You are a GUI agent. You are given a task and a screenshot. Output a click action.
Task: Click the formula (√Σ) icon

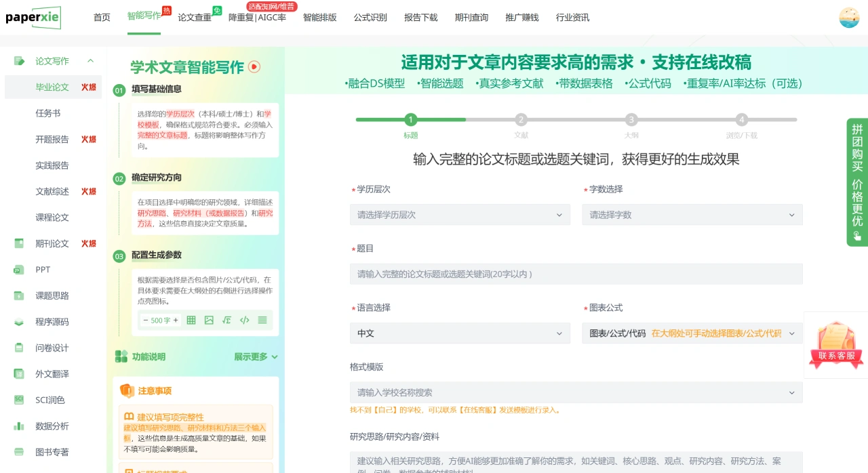[227, 320]
